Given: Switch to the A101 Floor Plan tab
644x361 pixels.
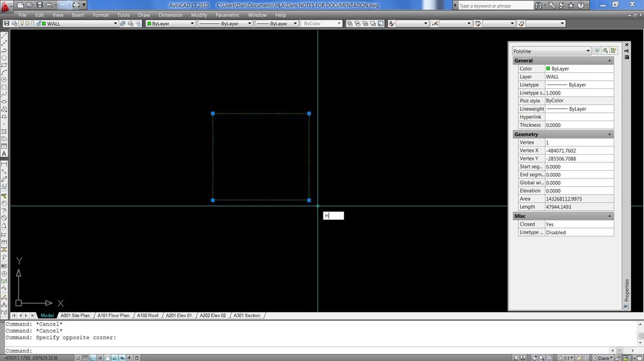Looking at the screenshot, I should click(114, 315).
